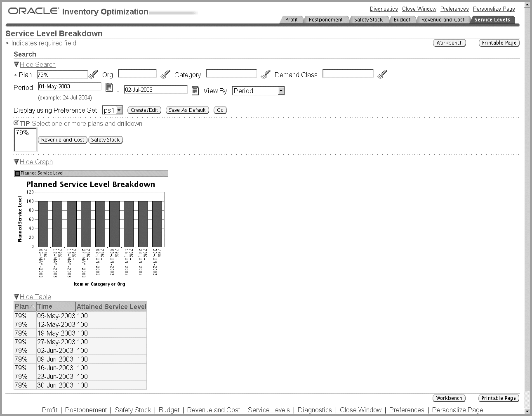Click the Hide Table link
532x416 pixels.
point(35,297)
